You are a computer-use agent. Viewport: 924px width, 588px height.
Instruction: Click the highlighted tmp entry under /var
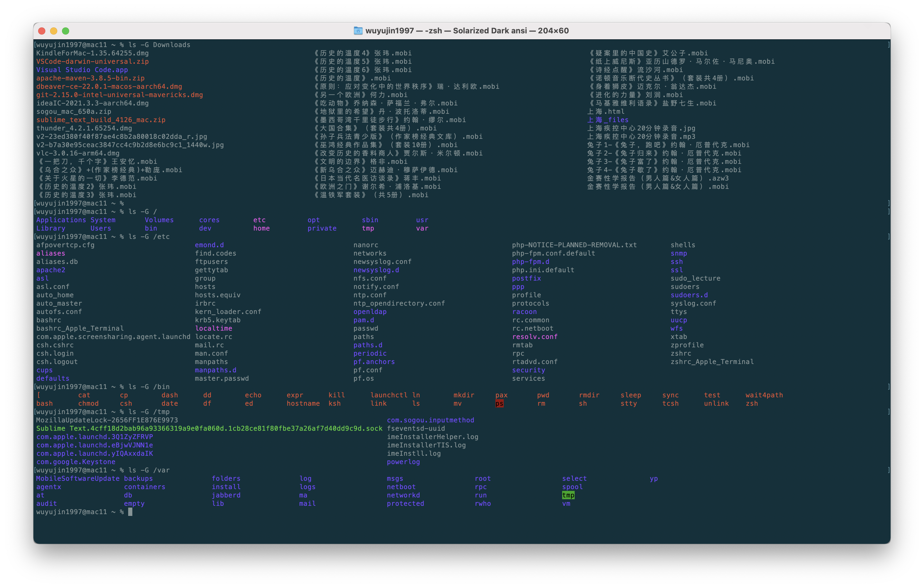(x=568, y=495)
